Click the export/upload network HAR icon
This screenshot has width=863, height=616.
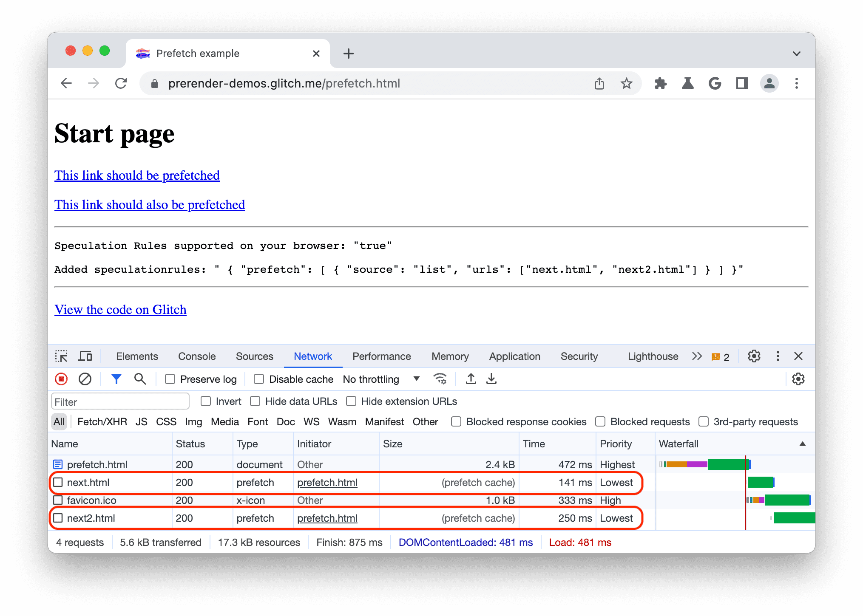(x=471, y=379)
